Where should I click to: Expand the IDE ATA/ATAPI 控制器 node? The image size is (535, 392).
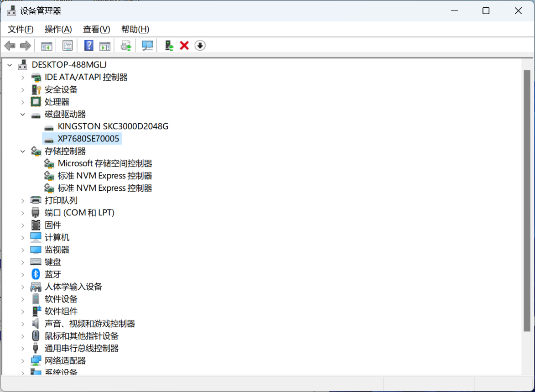coord(23,78)
